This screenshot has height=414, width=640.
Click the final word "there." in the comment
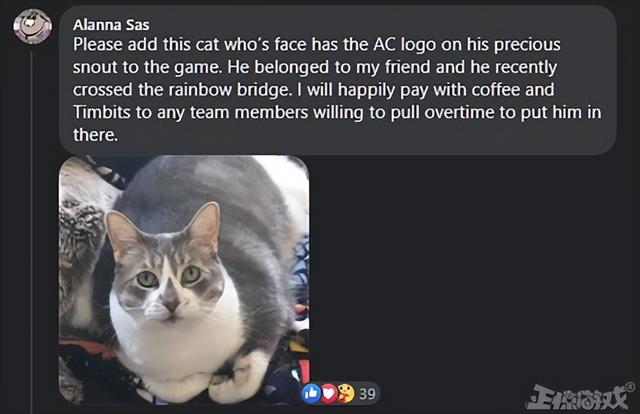pyautogui.click(x=96, y=134)
